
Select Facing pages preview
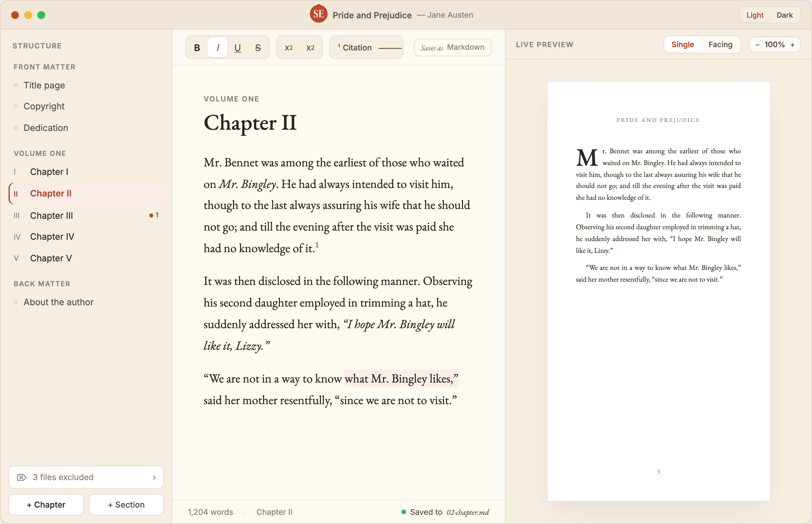[x=720, y=45]
